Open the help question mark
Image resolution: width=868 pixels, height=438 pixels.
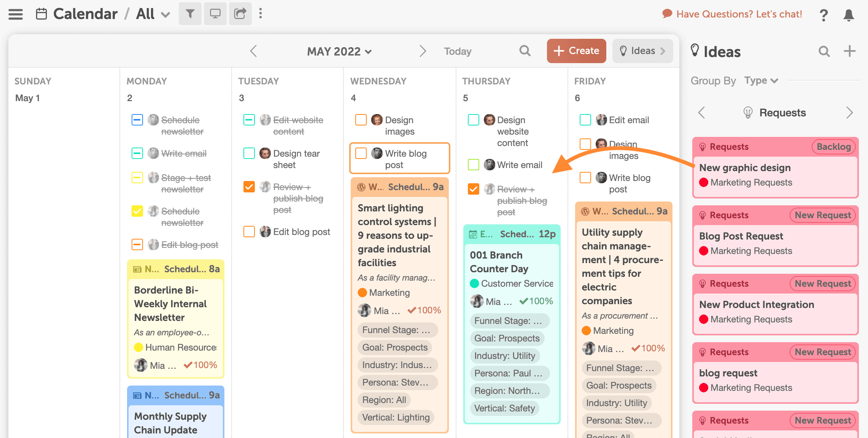[x=823, y=15]
